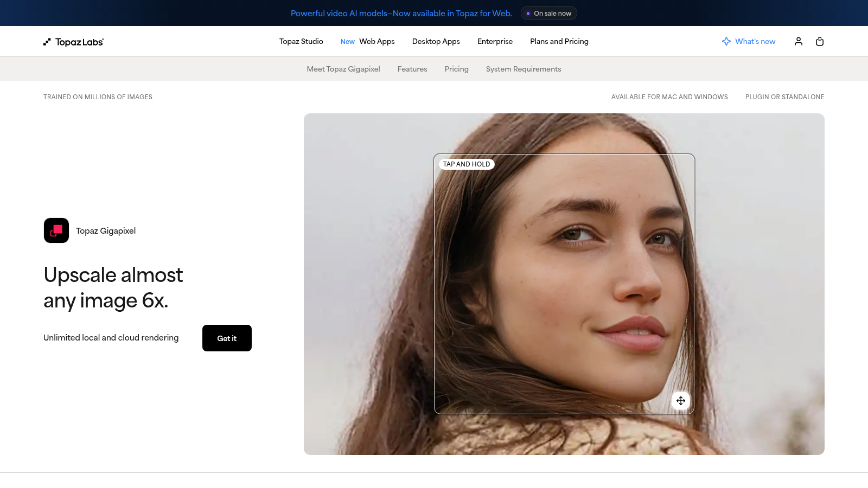The image size is (868, 488).
Task: Click the Topaz Labs logo
Action: (74, 42)
